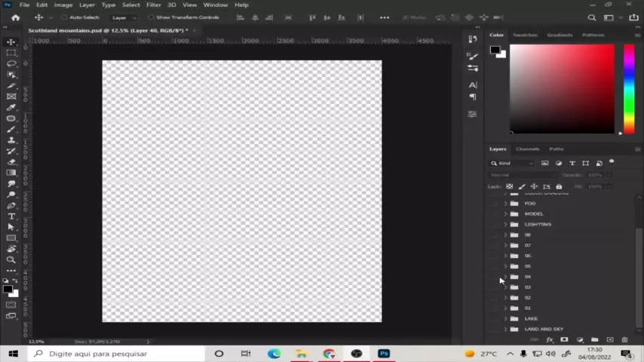The height and width of the screenshot is (362, 644).
Task: Open the Filter menu
Action: coord(154,5)
